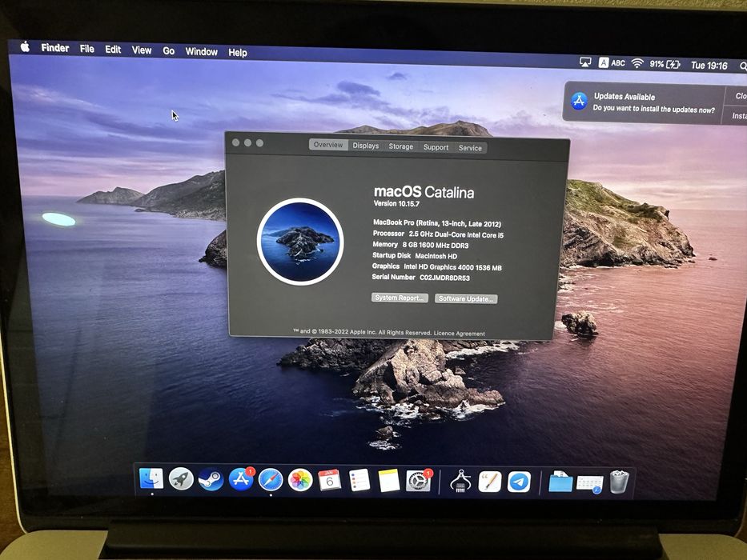The height and width of the screenshot is (560, 747).
Task: Restore the minimized Safari window in Dock
Action: pyautogui.click(x=590, y=483)
